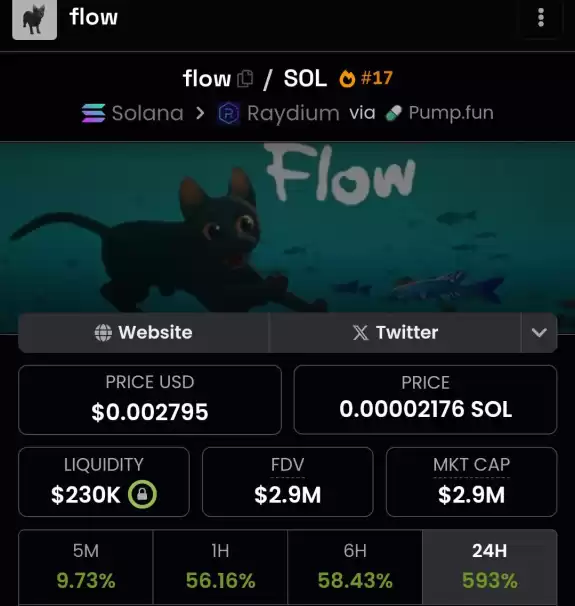Open the Twitter link button
The height and width of the screenshot is (606, 575).
click(x=395, y=333)
